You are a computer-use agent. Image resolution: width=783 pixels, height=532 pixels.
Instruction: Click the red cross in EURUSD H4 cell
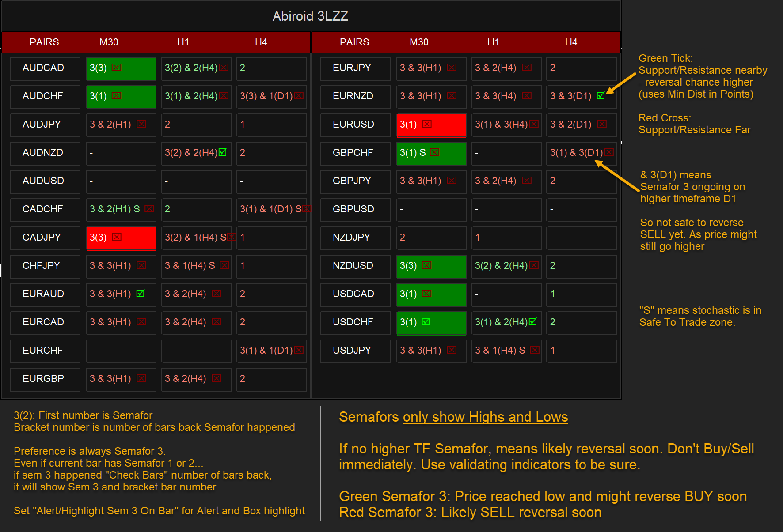tap(602, 124)
